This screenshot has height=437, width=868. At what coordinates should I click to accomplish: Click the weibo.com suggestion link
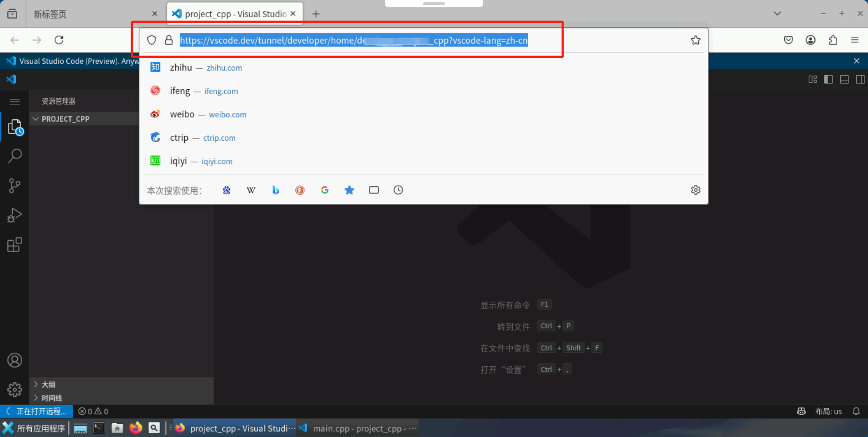tap(227, 114)
